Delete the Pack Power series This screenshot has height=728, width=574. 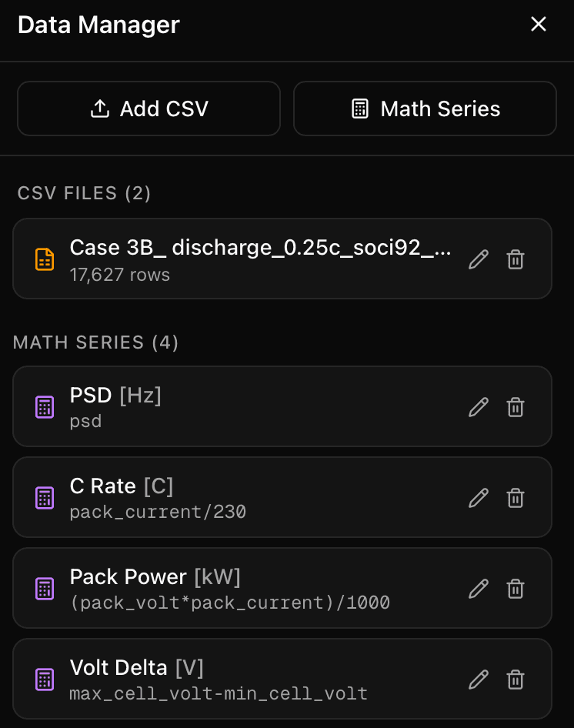click(x=516, y=589)
